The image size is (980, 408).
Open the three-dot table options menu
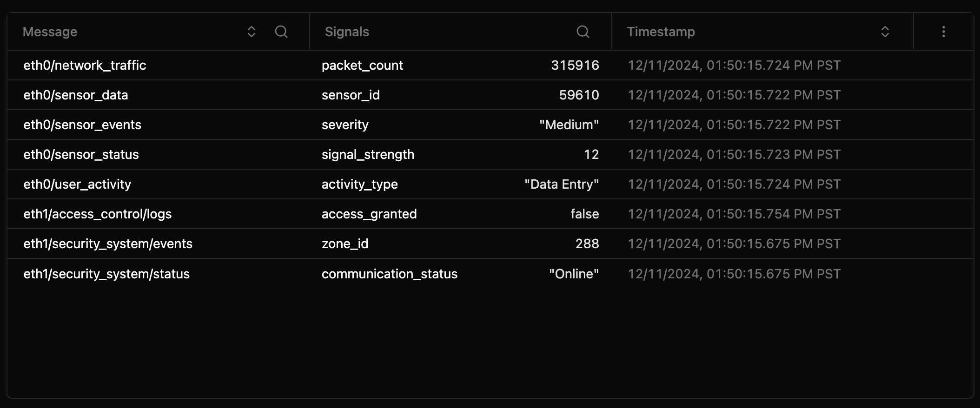pyautogui.click(x=943, y=32)
